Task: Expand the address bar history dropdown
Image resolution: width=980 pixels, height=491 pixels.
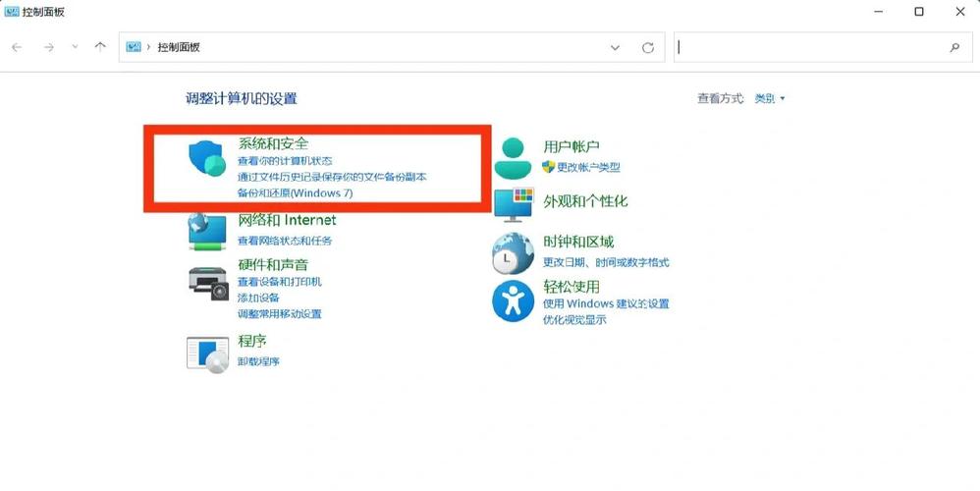Action: (616, 47)
